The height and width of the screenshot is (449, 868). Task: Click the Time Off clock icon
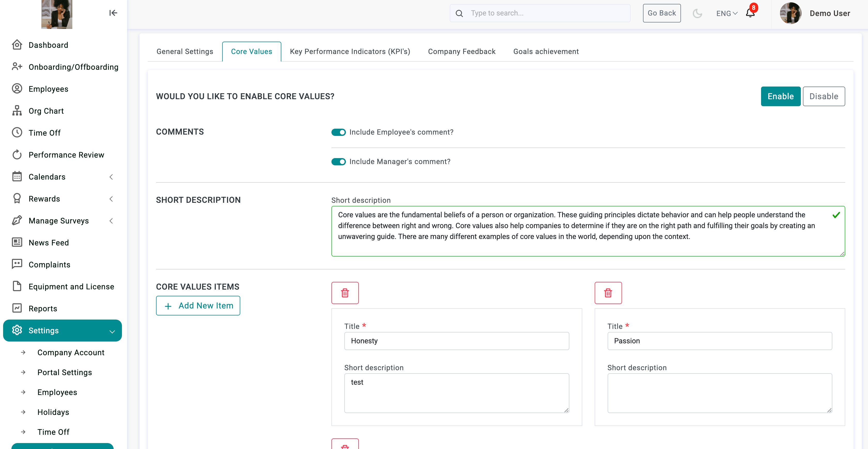pyautogui.click(x=17, y=133)
